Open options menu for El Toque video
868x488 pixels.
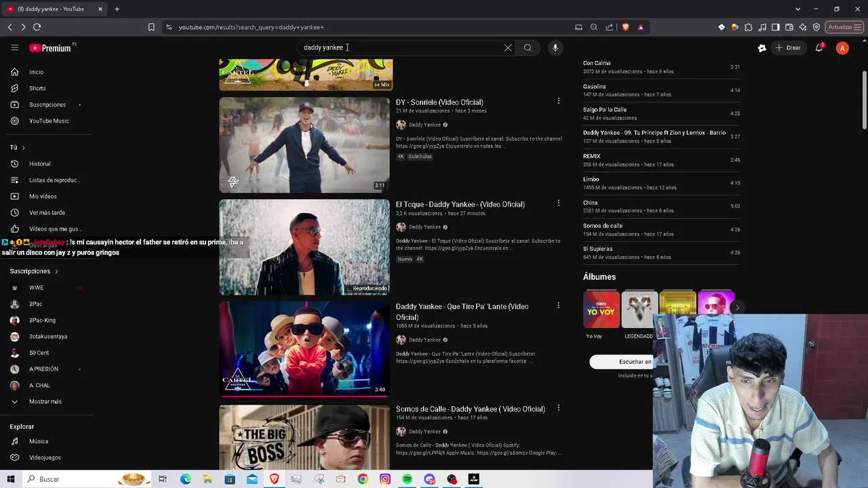[x=558, y=203]
